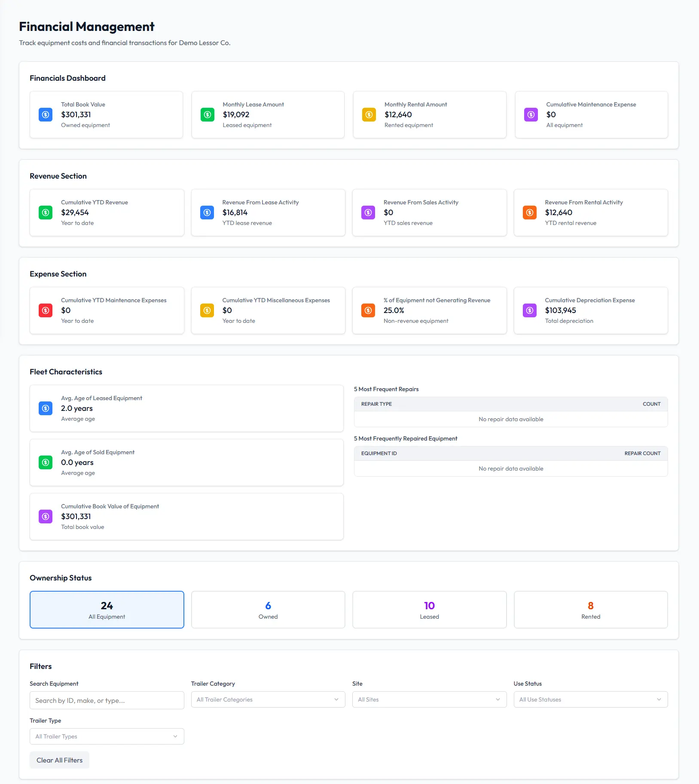Expand the All Trailer Types dropdown
Image resolution: width=699 pixels, height=784 pixels.
pos(107,736)
